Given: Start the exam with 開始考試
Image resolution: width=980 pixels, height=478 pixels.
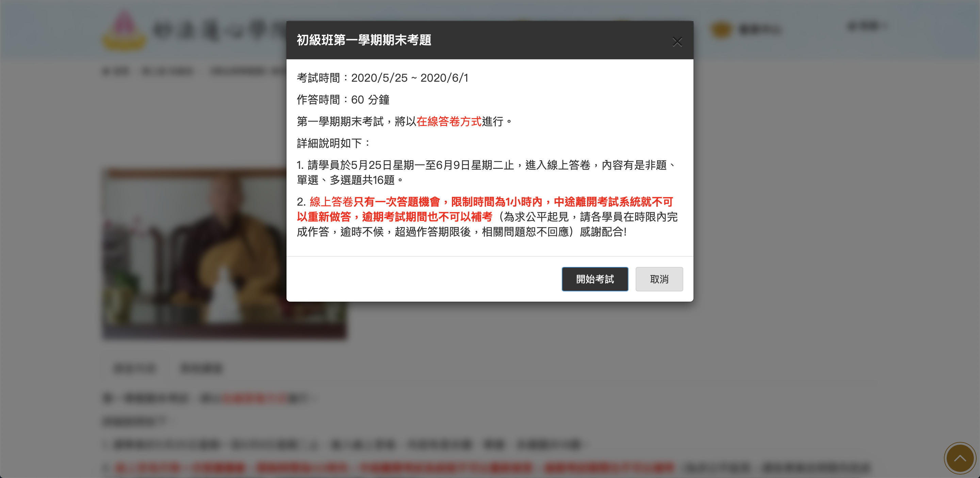Looking at the screenshot, I should [x=594, y=279].
